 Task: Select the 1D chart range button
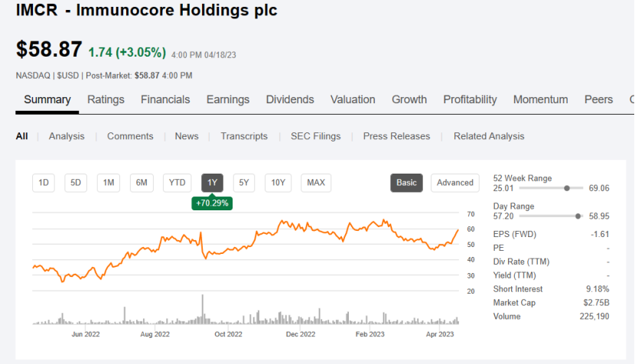[x=44, y=183]
